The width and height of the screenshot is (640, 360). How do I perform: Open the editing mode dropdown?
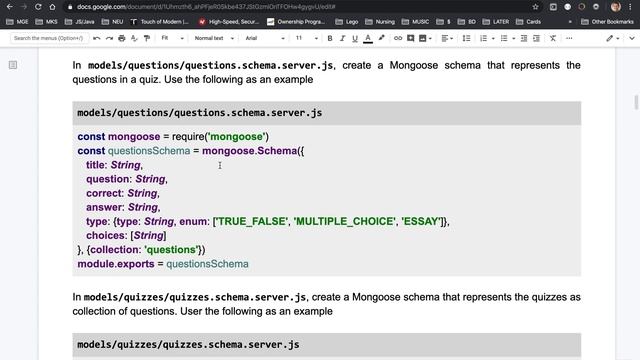(x=613, y=38)
